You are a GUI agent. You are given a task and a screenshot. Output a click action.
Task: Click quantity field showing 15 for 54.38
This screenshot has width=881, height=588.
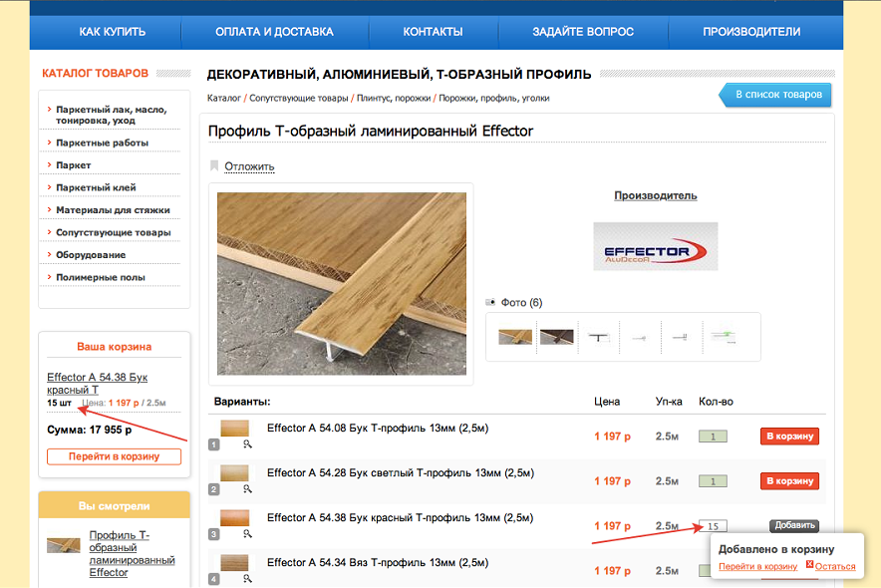pyautogui.click(x=713, y=526)
